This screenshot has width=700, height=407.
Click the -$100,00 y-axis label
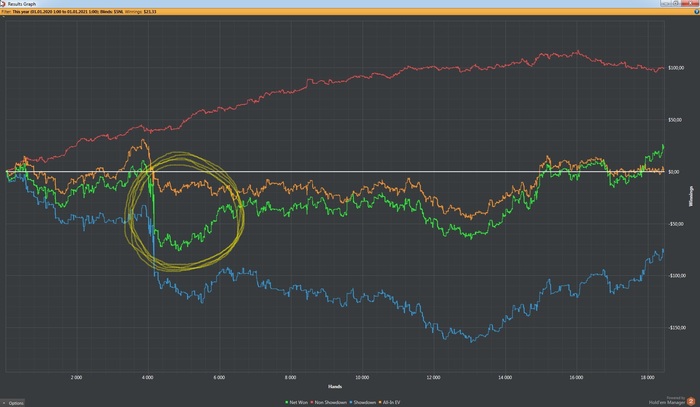coord(676,276)
